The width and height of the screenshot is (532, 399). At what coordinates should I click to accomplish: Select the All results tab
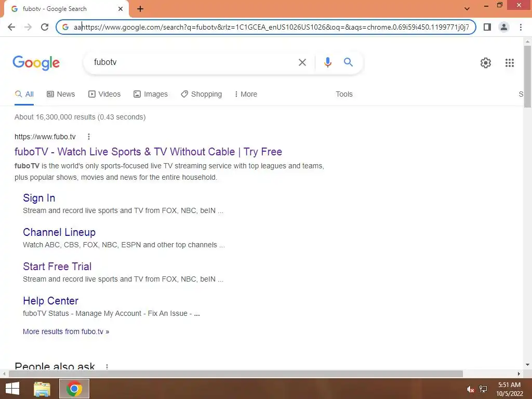click(24, 94)
